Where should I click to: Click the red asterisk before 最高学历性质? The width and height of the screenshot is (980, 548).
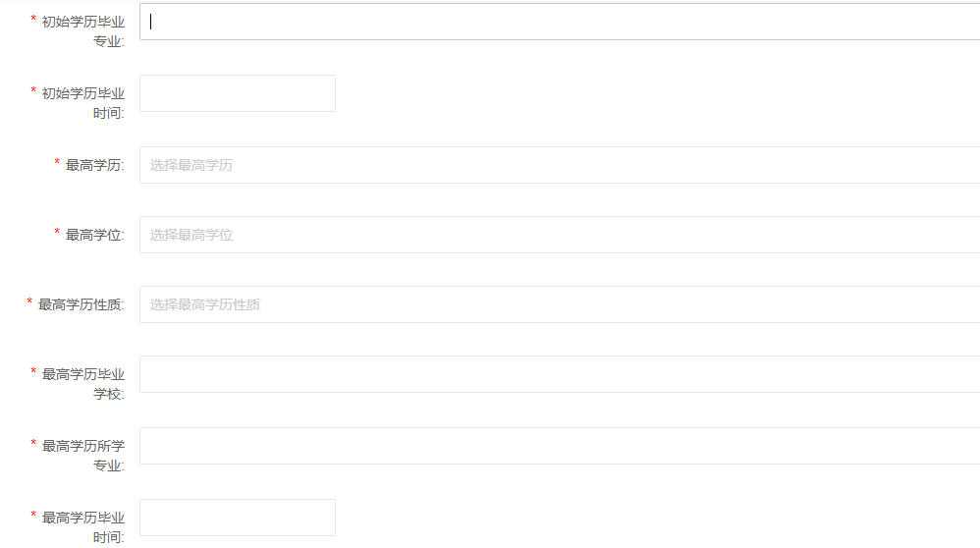coord(29,302)
